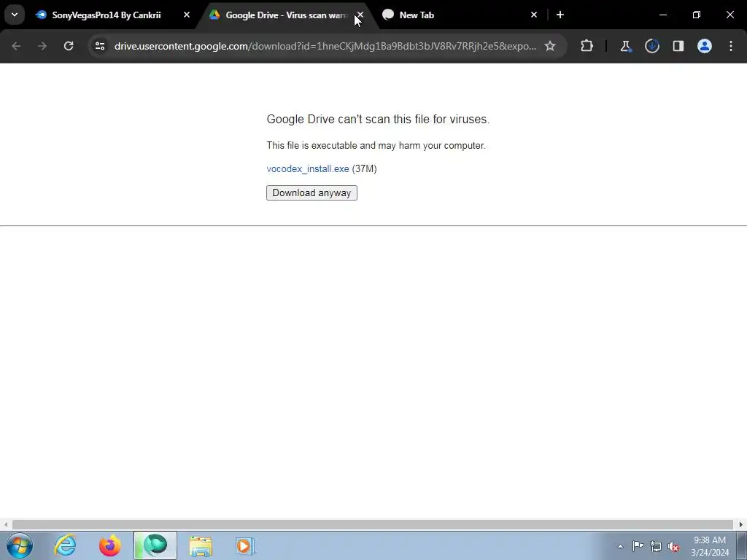
Task: Select the active browser taskbar icon
Action: tap(155, 545)
